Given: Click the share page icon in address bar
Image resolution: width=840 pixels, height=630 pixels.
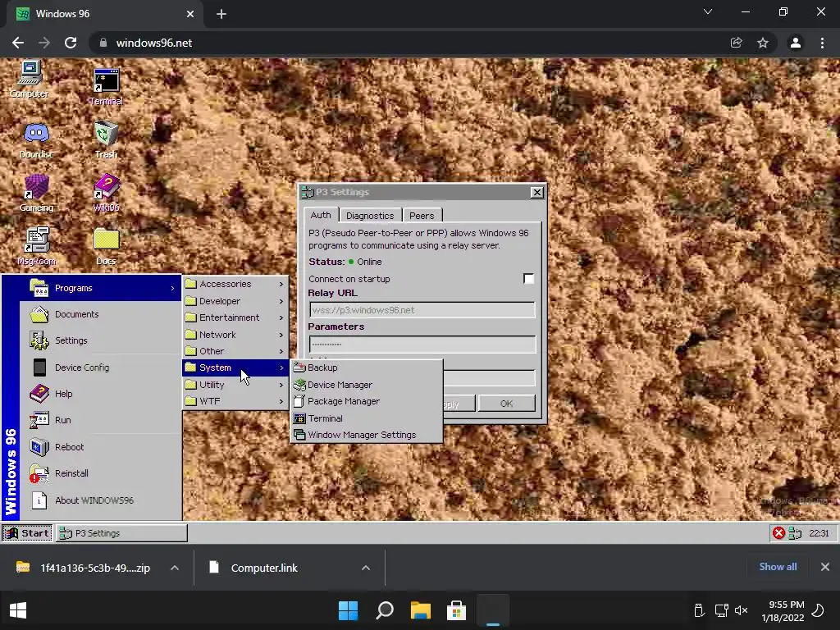Looking at the screenshot, I should [737, 43].
